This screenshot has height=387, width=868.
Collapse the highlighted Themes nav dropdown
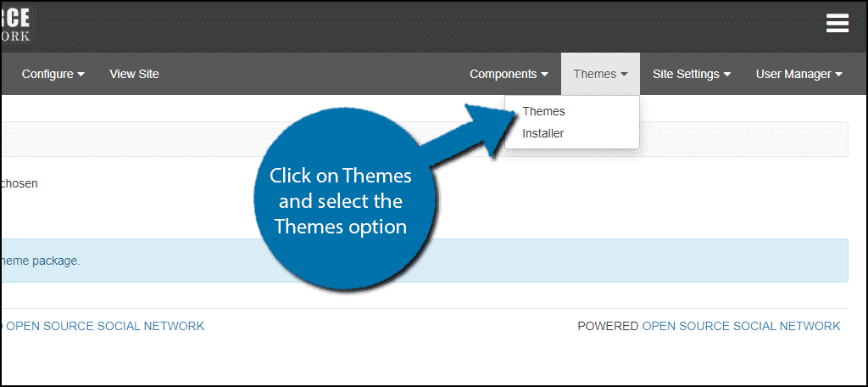pyautogui.click(x=601, y=74)
